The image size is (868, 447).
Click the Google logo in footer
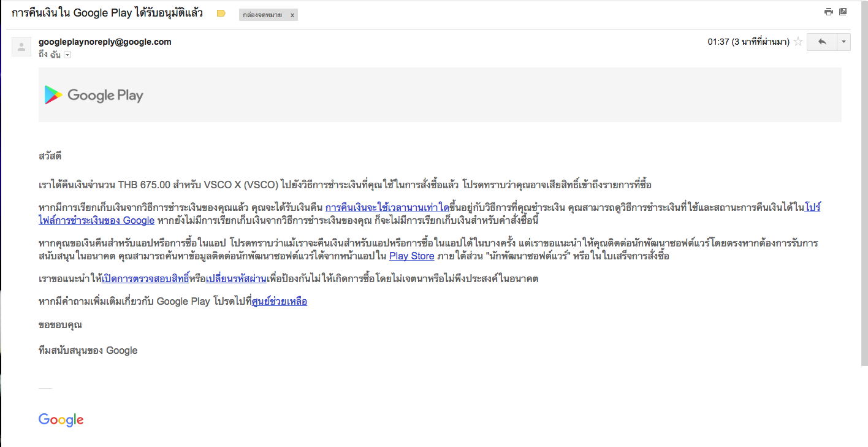point(61,419)
